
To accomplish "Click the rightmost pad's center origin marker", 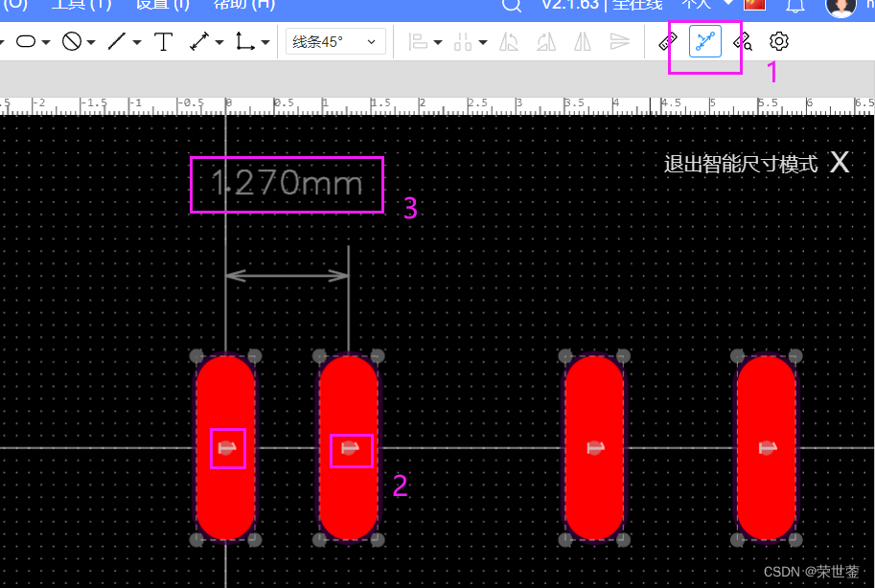I will pyautogui.click(x=768, y=448).
